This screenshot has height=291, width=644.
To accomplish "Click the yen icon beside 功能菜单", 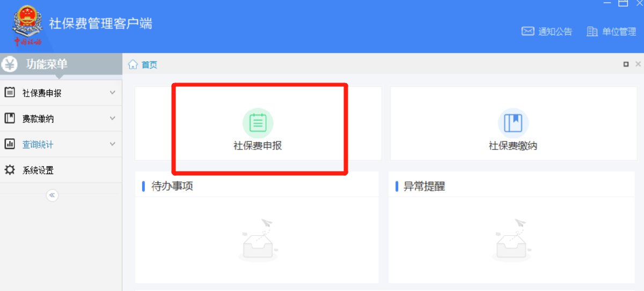I will [x=10, y=64].
